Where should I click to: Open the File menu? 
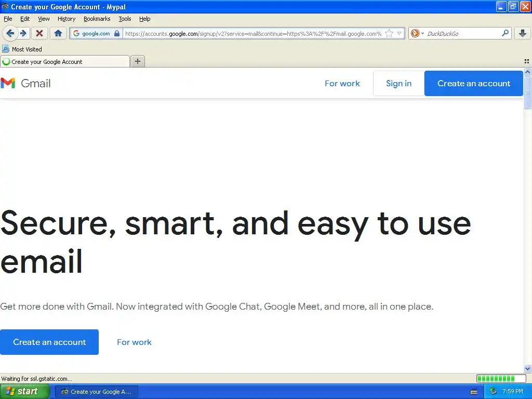tap(8, 19)
